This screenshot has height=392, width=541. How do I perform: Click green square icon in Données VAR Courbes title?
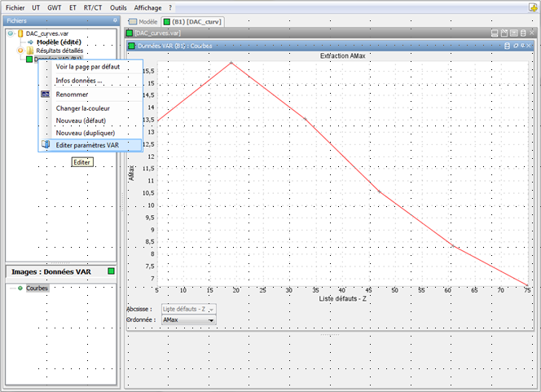(x=131, y=46)
